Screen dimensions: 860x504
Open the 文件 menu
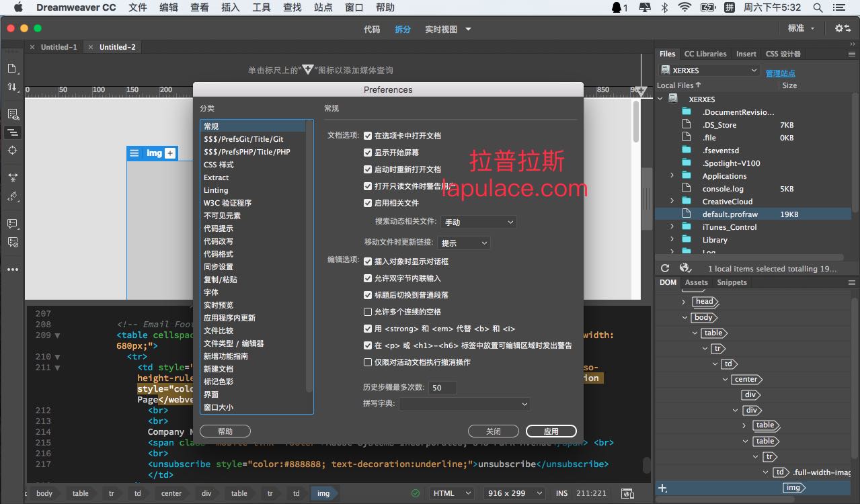tap(138, 7)
